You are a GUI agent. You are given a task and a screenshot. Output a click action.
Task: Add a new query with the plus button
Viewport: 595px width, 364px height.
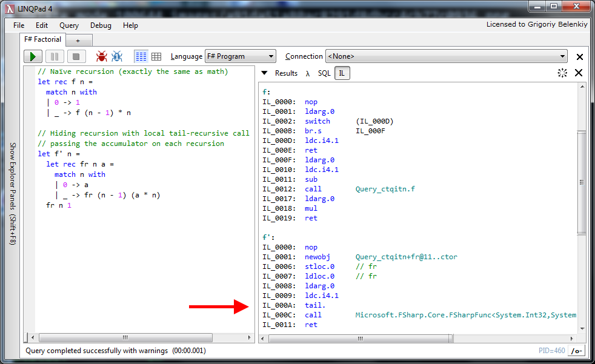pos(78,39)
